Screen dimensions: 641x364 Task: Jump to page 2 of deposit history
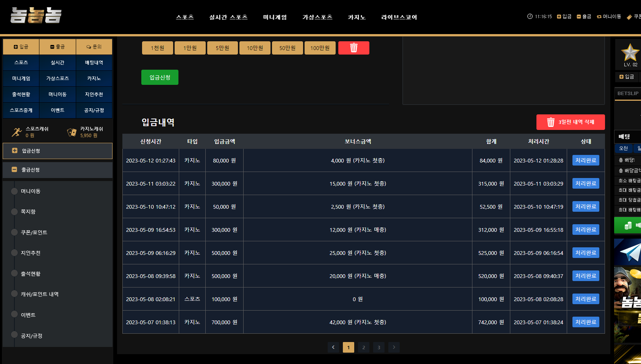(x=363, y=347)
